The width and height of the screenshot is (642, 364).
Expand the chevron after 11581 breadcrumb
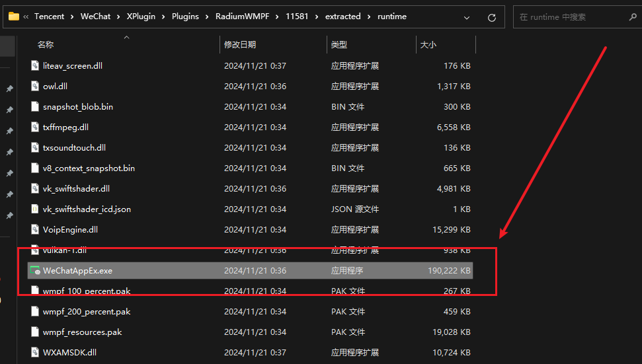(x=317, y=17)
